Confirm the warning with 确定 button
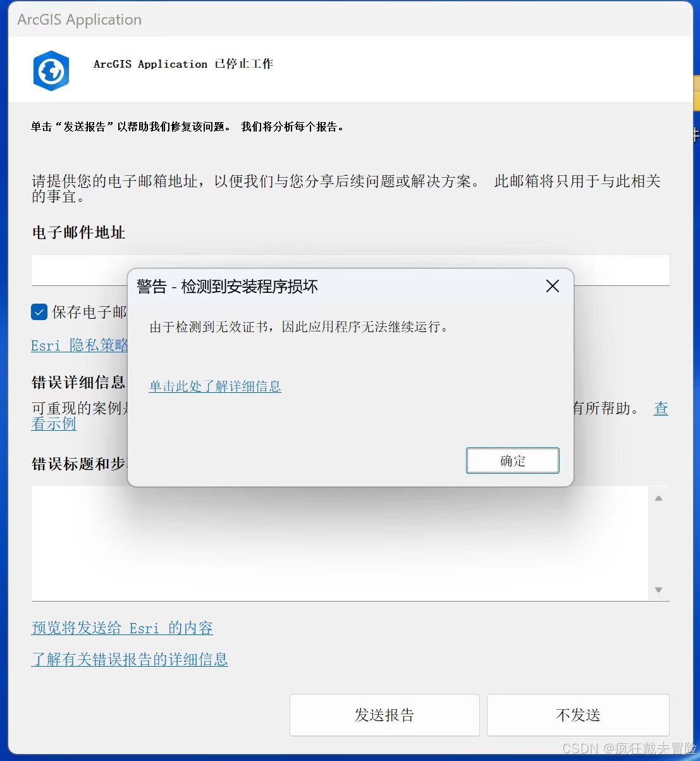700x761 pixels. tap(513, 461)
